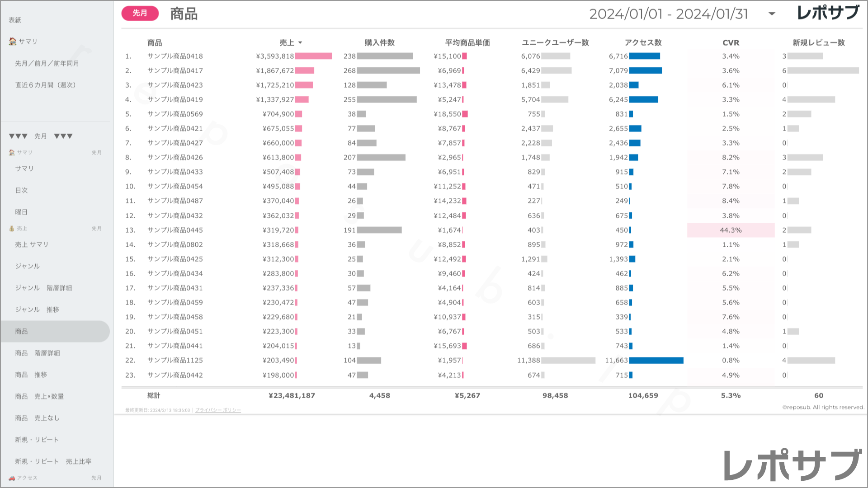
Task: Click the 2024/01/01 - 2024/01/31 date range
Action: 669,14
